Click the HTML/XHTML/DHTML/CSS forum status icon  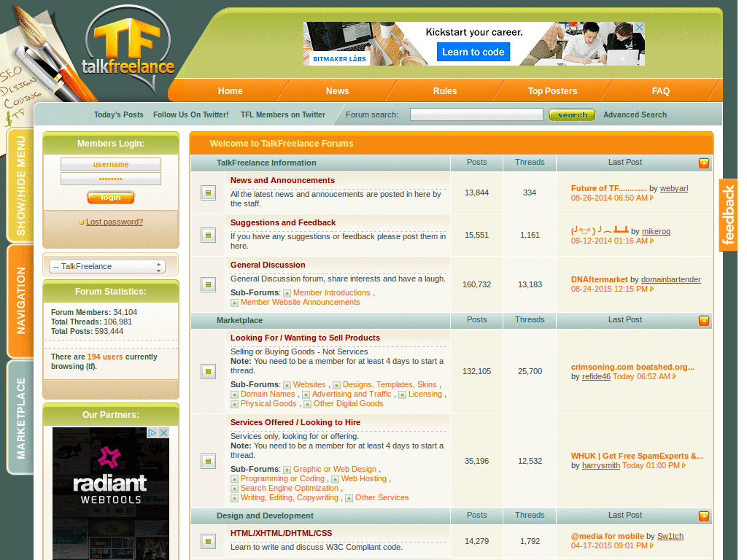coord(208,541)
